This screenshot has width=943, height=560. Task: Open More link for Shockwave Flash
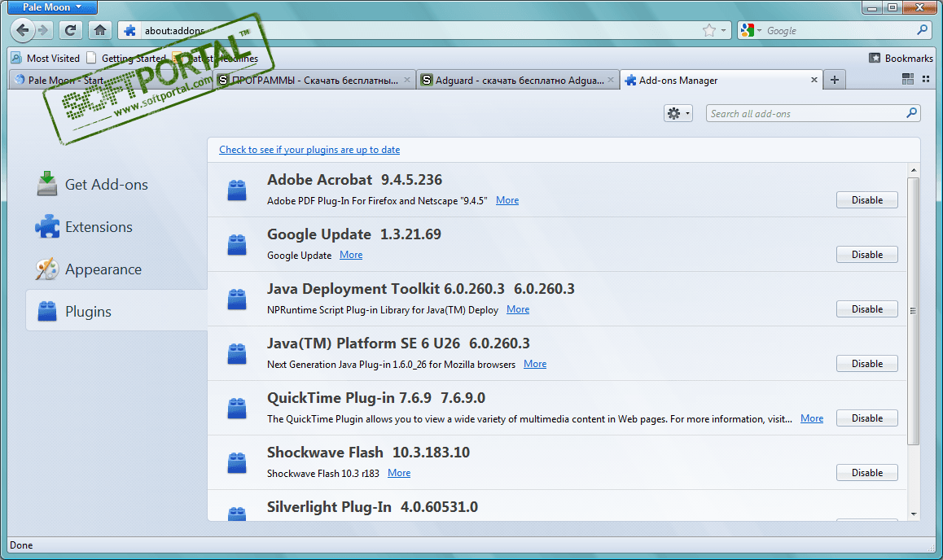click(399, 474)
